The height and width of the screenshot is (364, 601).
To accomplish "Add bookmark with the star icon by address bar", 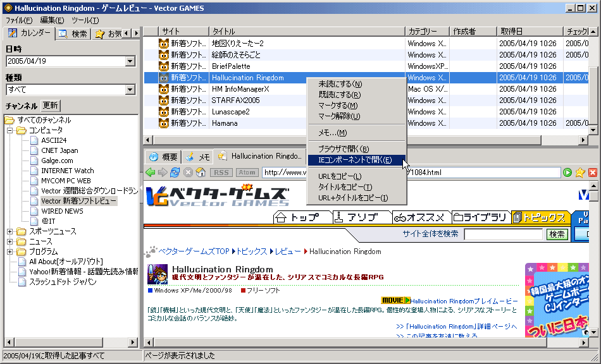I will click(x=580, y=173).
